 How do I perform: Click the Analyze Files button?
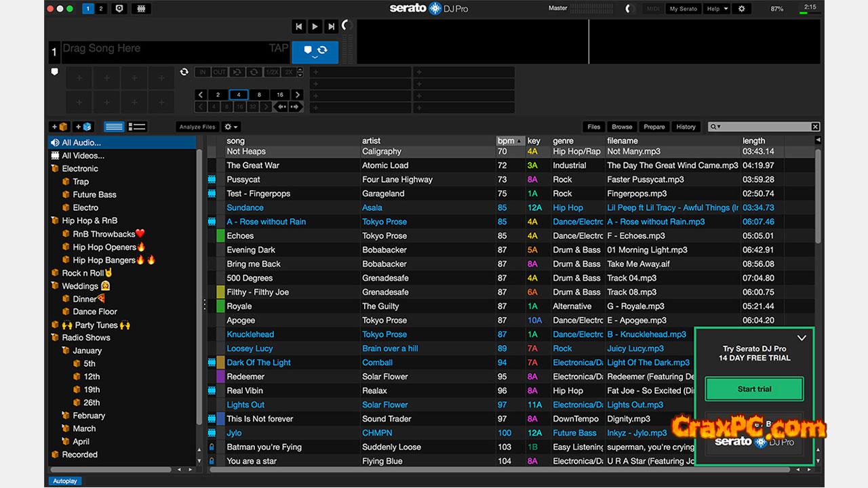(x=197, y=127)
